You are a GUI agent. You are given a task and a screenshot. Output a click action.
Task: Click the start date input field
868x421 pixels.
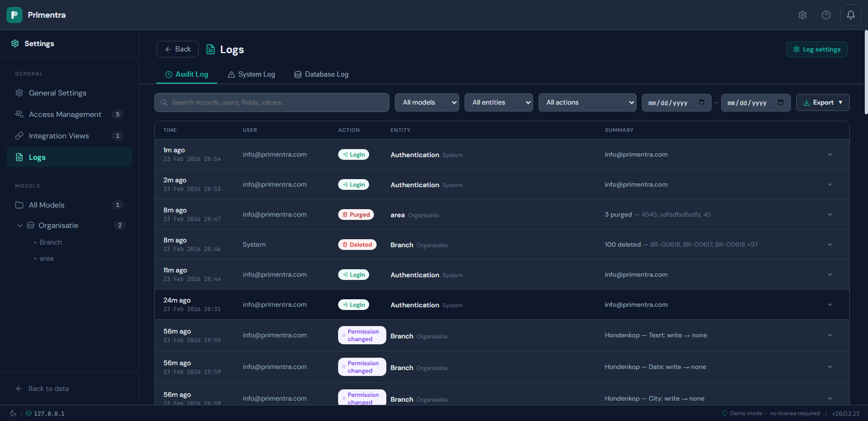click(677, 102)
